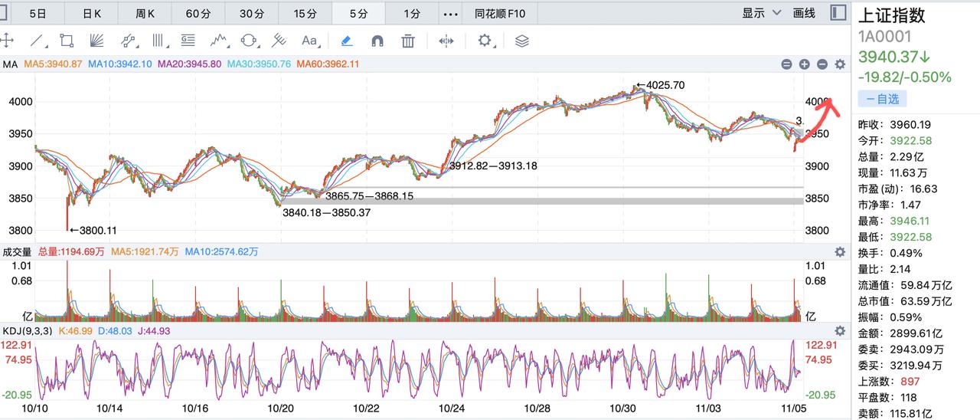The image size is (980, 420).
Task: Switch to the 日K daily chart tab
Action: (91, 14)
